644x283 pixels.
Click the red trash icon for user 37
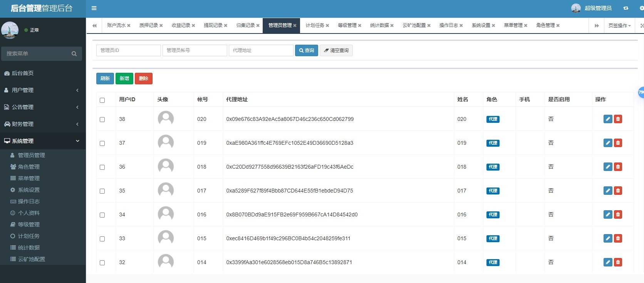click(618, 143)
